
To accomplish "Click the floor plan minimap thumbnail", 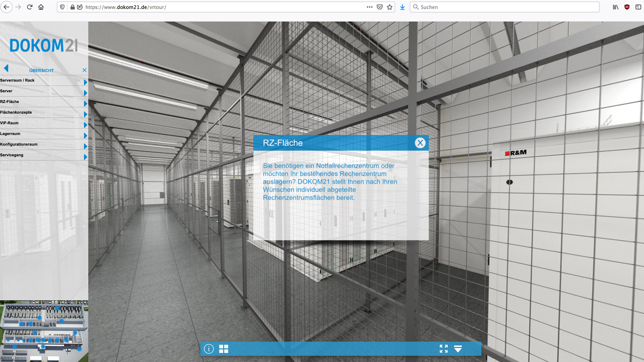I will tap(44, 331).
